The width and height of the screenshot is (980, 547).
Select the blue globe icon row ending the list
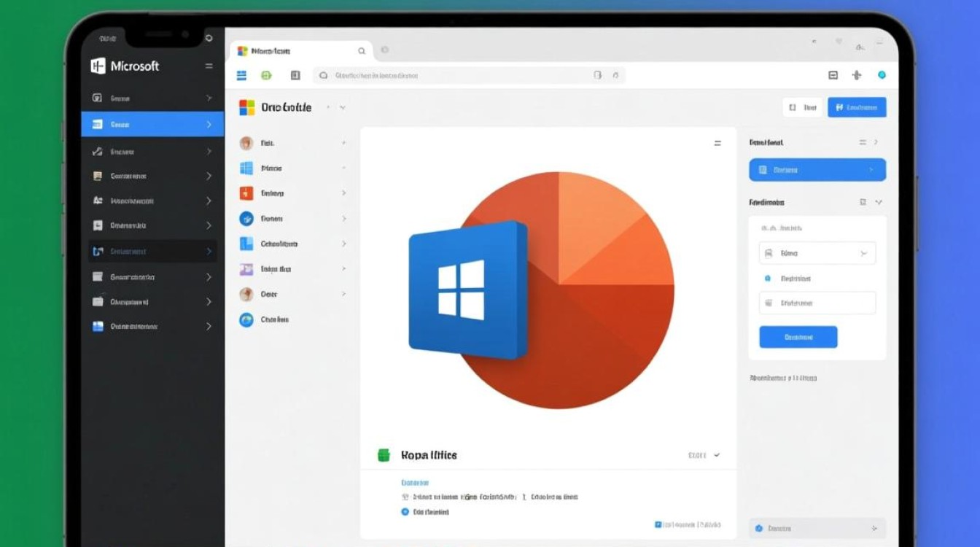[293, 319]
